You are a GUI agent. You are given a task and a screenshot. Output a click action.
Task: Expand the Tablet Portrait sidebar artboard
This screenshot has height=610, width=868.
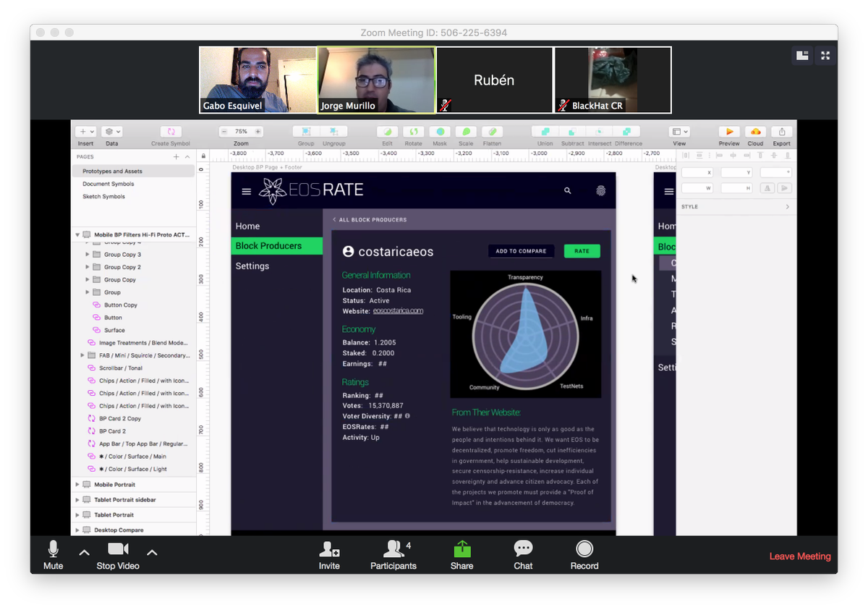[x=77, y=500]
